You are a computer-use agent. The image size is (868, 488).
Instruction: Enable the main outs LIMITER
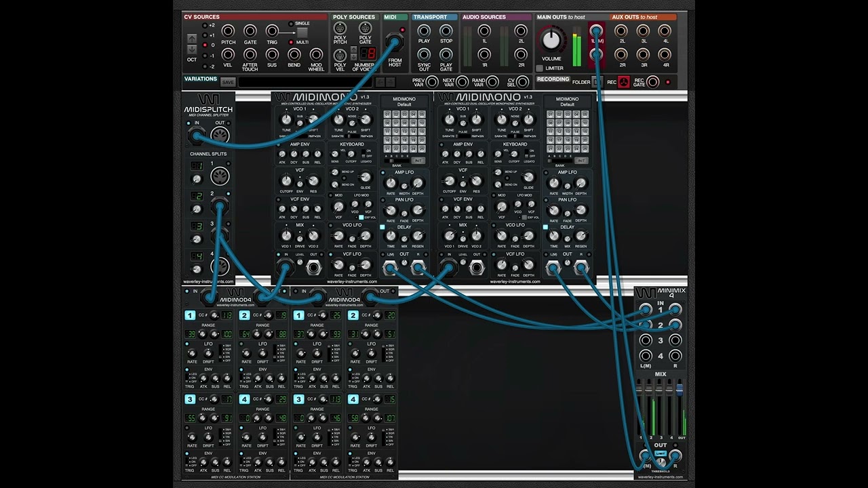[540, 68]
